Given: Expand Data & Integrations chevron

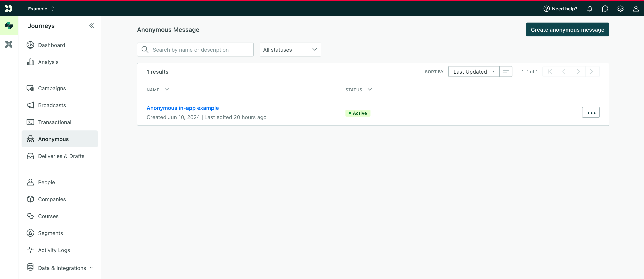Looking at the screenshot, I should pos(91,268).
